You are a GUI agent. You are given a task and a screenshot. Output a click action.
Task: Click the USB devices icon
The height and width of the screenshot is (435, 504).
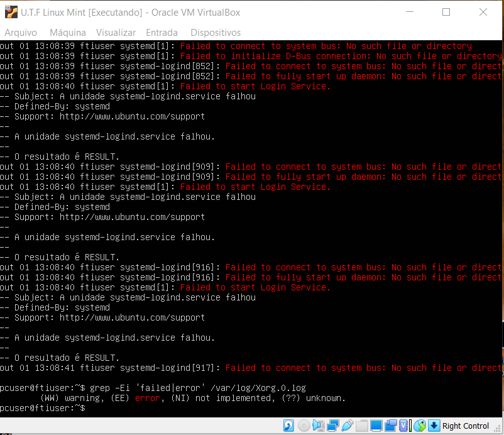click(347, 426)
